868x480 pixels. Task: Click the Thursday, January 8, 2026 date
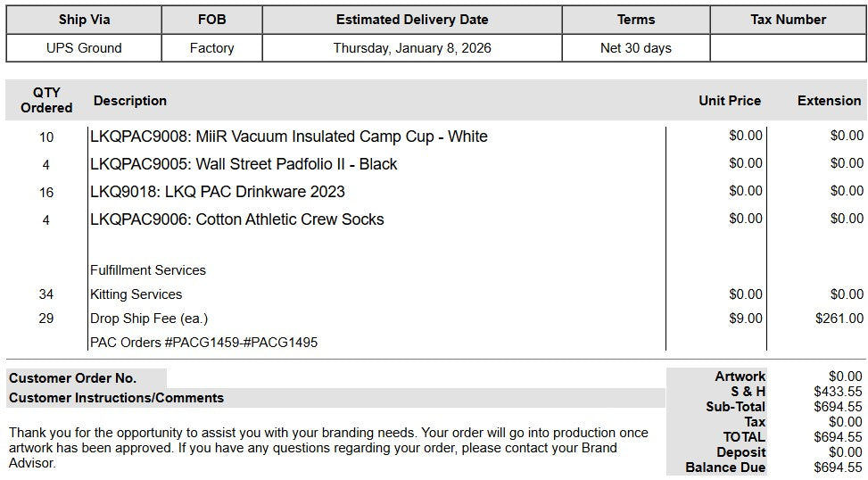click(412, 48)
